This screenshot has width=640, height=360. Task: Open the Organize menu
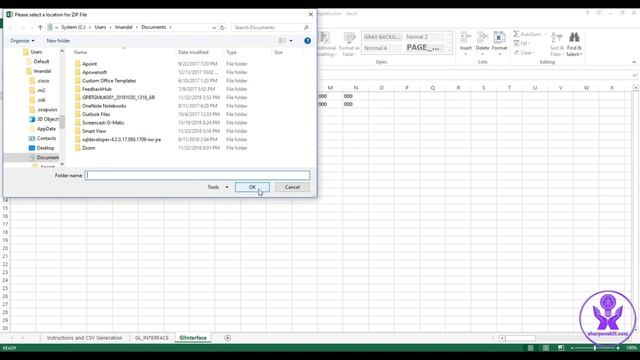point(22,41)
